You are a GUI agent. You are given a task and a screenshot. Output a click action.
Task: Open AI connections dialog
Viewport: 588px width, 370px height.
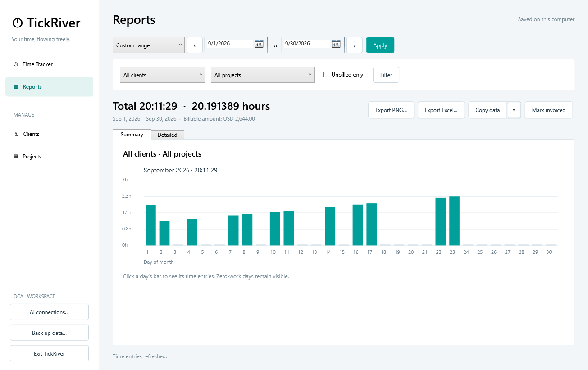[50, 312]
